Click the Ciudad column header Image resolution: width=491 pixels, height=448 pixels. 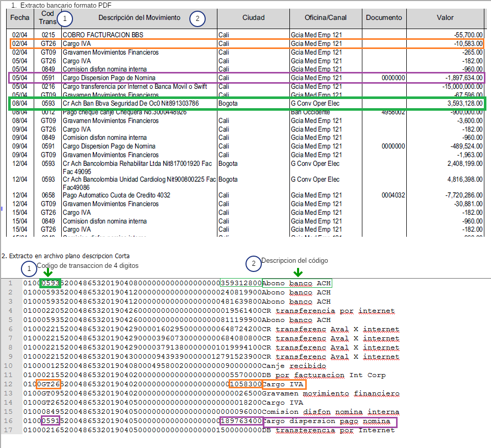pyautogui.click(x=253, y=18)
